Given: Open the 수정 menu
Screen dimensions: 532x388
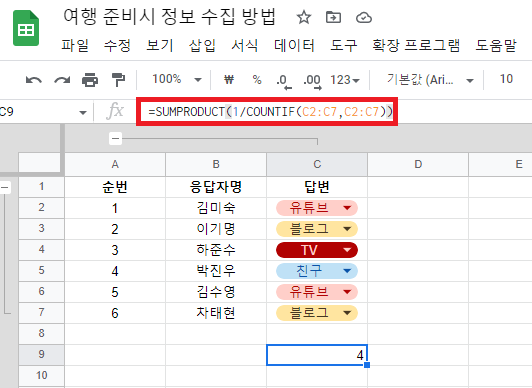Looking at the screenshot, I should (x=117, y=45).
